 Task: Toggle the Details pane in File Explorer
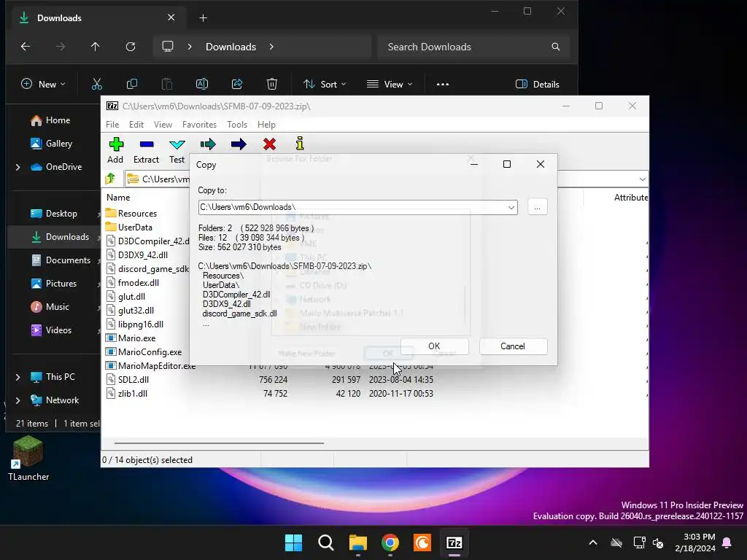(538, 85)
